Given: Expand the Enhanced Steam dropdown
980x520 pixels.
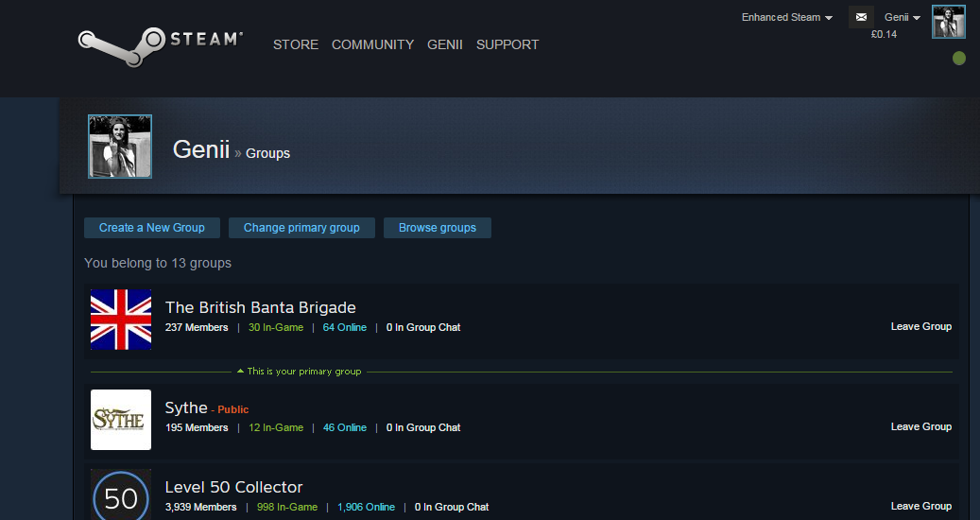Looking at the screenshot, I should coord(787,18).
